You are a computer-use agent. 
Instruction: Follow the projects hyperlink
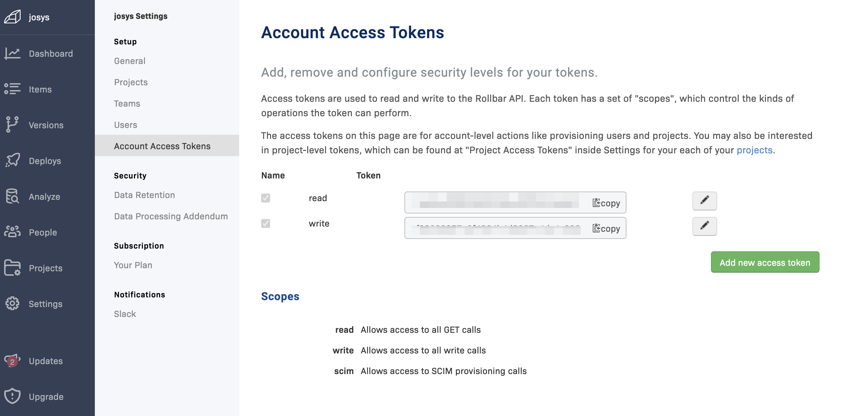[x=755, y=150]
